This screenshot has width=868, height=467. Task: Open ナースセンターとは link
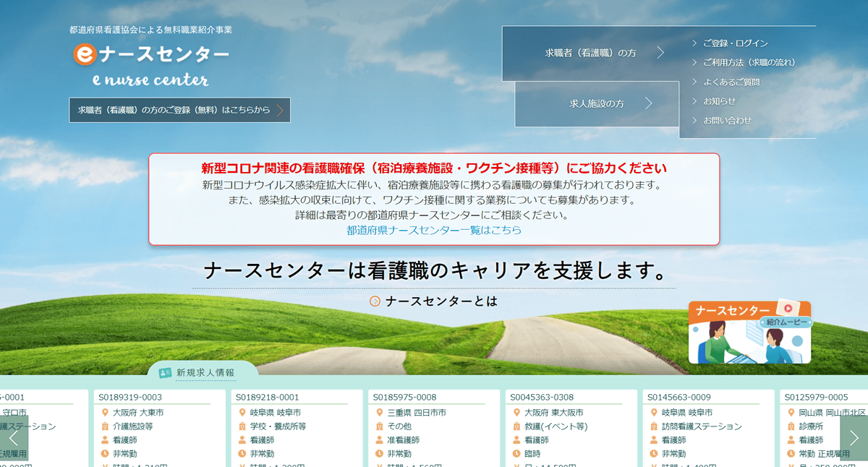tap(441, 301)
